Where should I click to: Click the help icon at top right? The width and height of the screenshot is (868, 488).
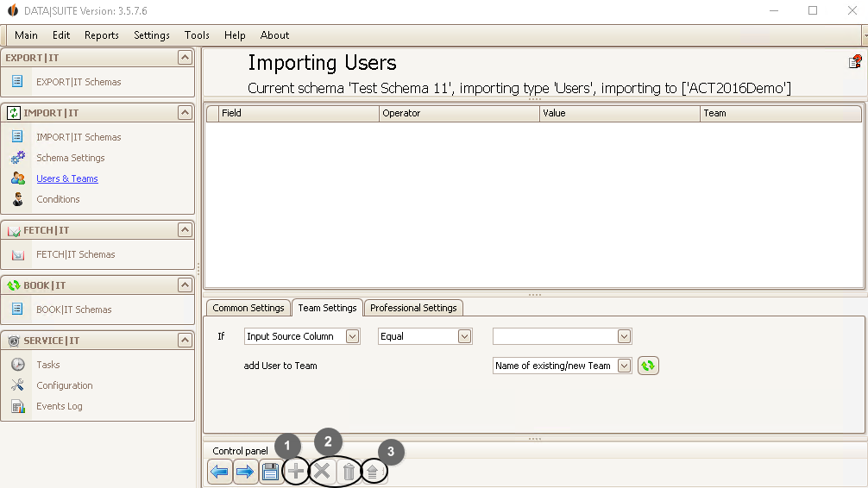click(x=855, y=61)
